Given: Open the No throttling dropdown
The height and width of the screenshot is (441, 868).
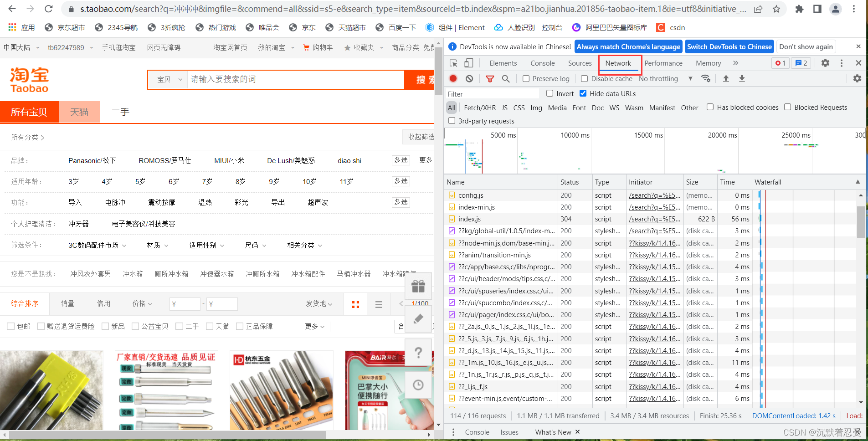Looking at the screenshot, I should (666, 79).
